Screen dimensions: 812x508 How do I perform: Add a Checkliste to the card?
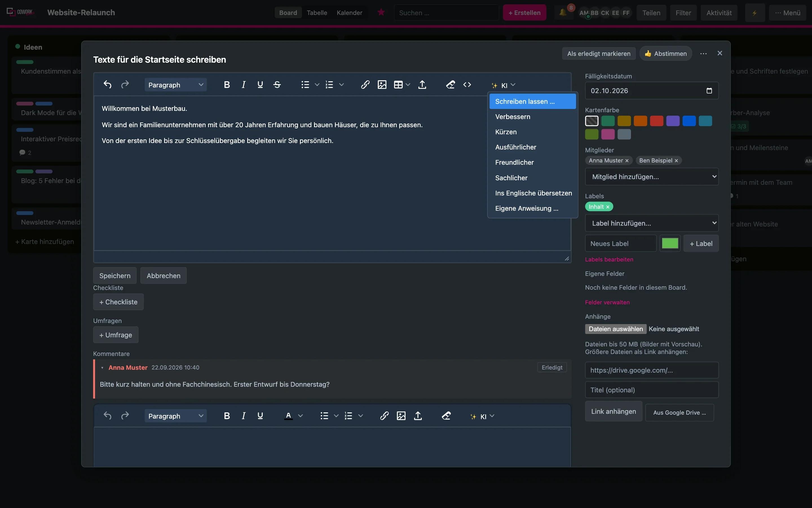118,302
